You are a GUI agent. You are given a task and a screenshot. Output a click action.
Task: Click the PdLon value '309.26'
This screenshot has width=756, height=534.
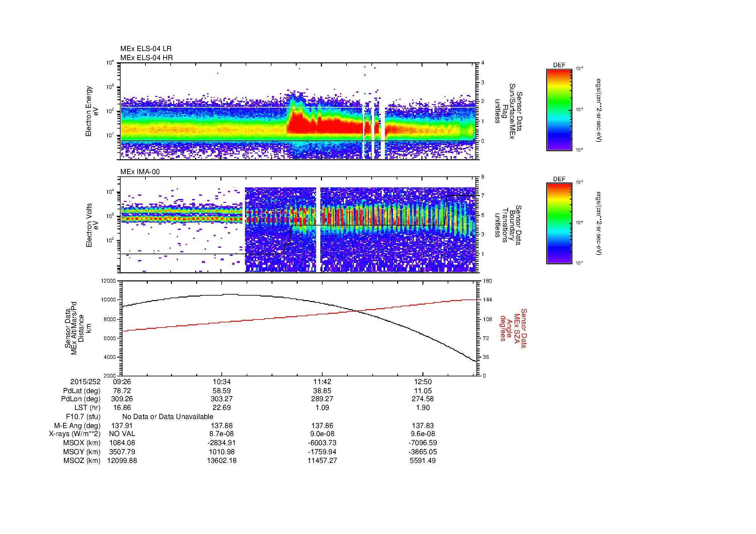122,399
